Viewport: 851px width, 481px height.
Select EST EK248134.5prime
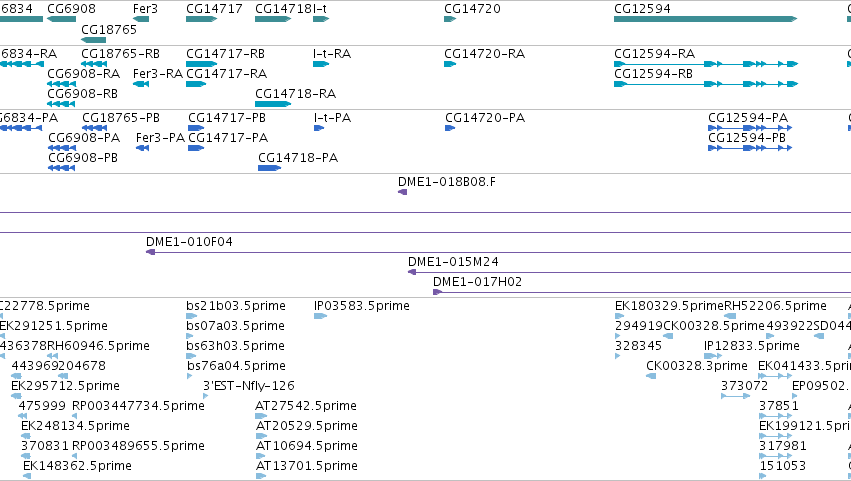[x=75, y=426]
